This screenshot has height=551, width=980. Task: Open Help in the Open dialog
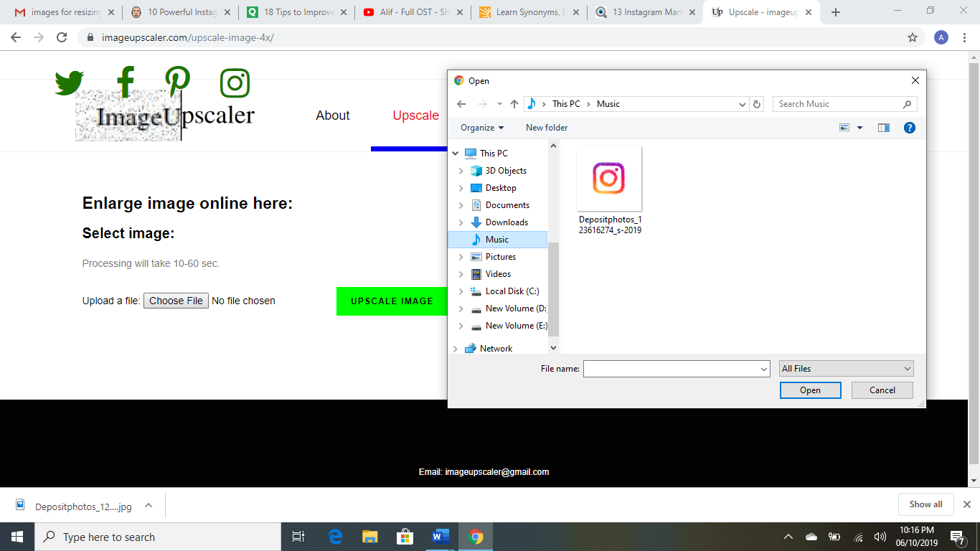tap(910, 128)
